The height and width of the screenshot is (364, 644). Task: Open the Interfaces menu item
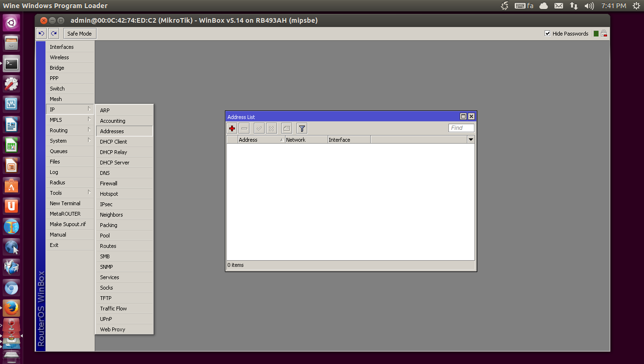(70, 47)
